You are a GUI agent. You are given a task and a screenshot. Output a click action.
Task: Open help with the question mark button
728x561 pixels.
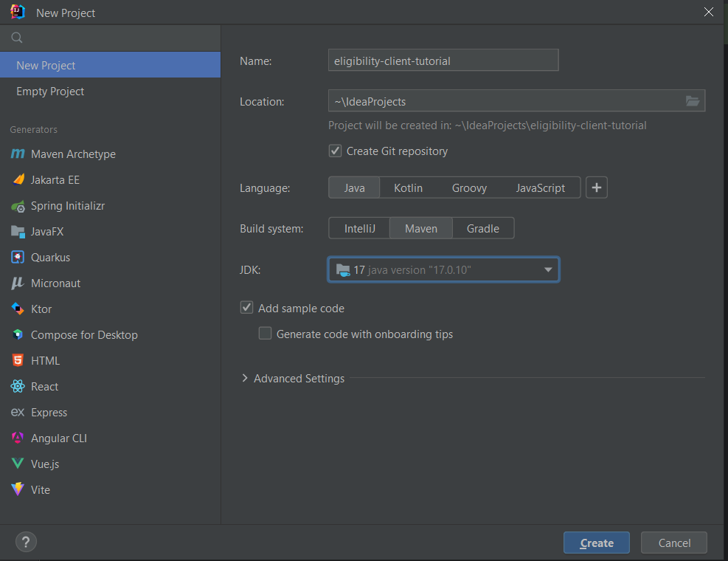26,543
